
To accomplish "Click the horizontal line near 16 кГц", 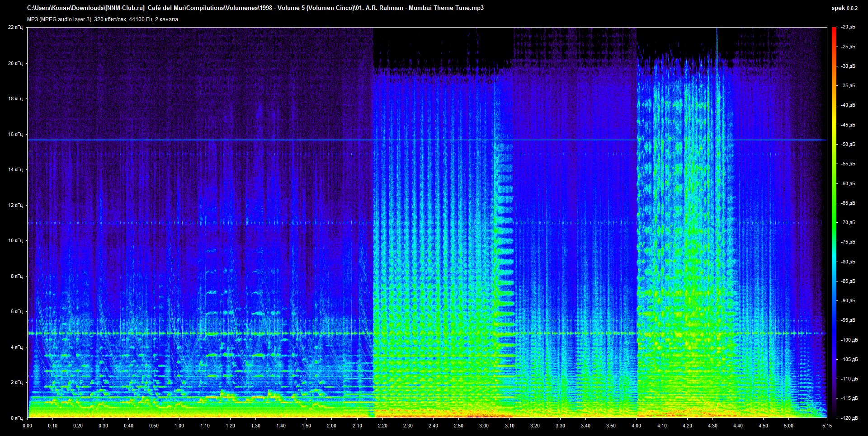I will point(427,140).
